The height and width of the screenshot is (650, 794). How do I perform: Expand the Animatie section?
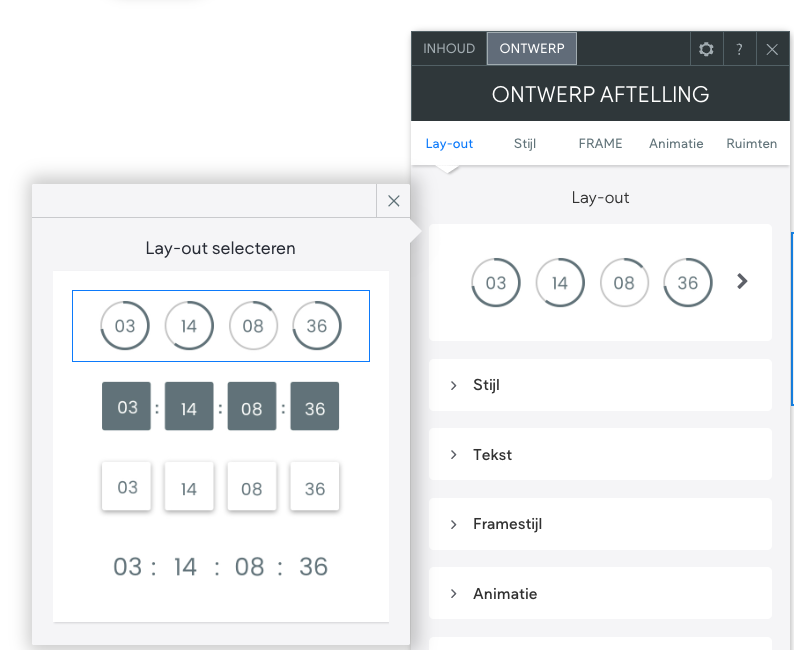point(600,593)
